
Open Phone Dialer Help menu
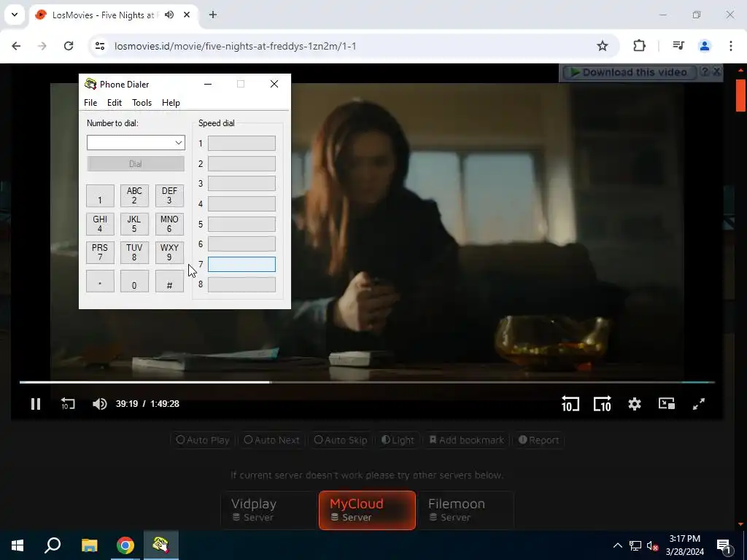coord(171,103)
